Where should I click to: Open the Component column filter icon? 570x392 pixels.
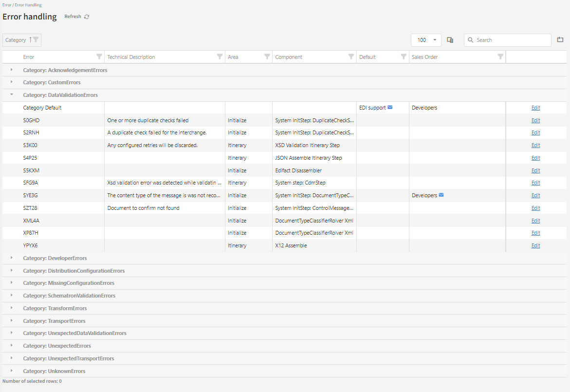(351, 57)
